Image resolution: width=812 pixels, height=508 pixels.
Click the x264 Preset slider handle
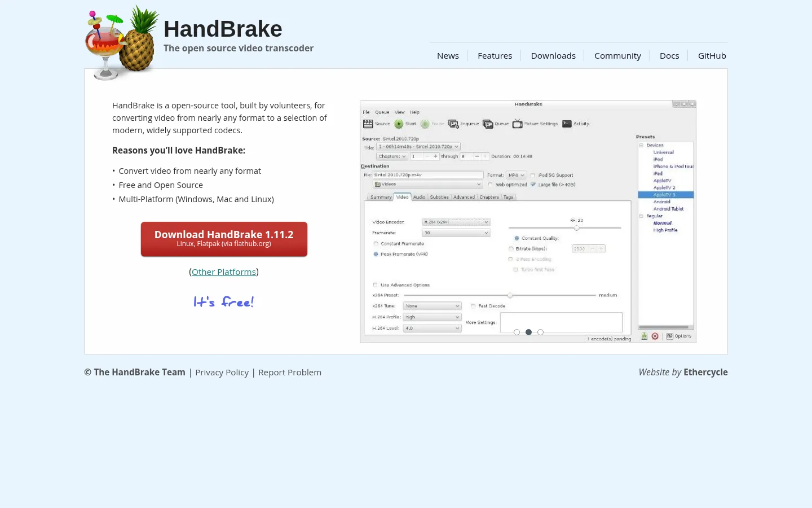coord(510,295)
